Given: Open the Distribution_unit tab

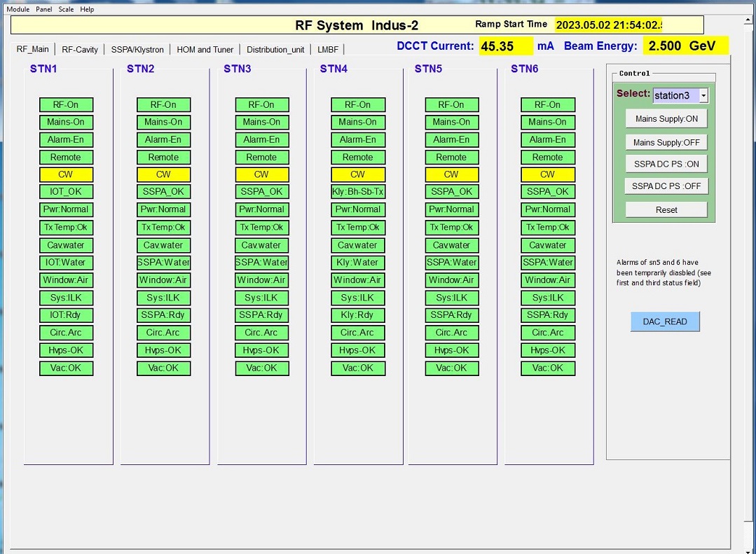Looking at the screenshot, I should click(275, 49).
